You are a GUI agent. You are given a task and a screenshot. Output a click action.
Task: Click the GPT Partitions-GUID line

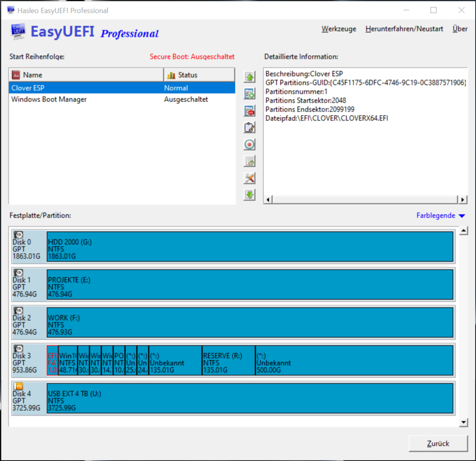click(x=365, y=82)
